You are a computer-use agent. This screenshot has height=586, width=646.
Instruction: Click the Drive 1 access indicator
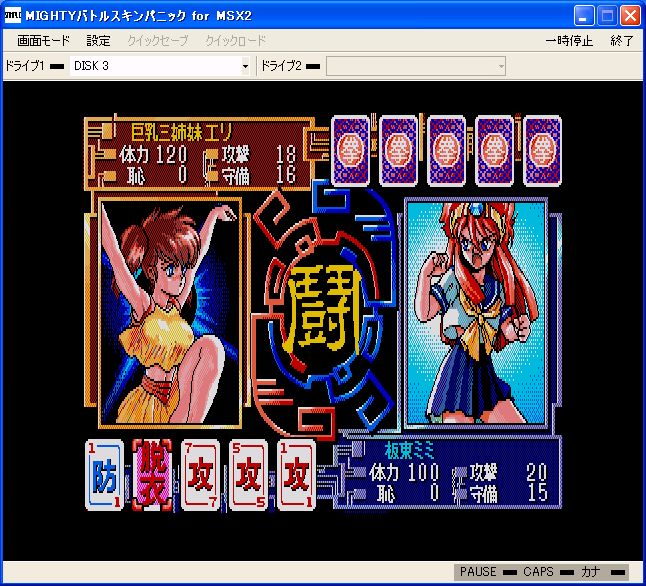[x=57, y=66]
